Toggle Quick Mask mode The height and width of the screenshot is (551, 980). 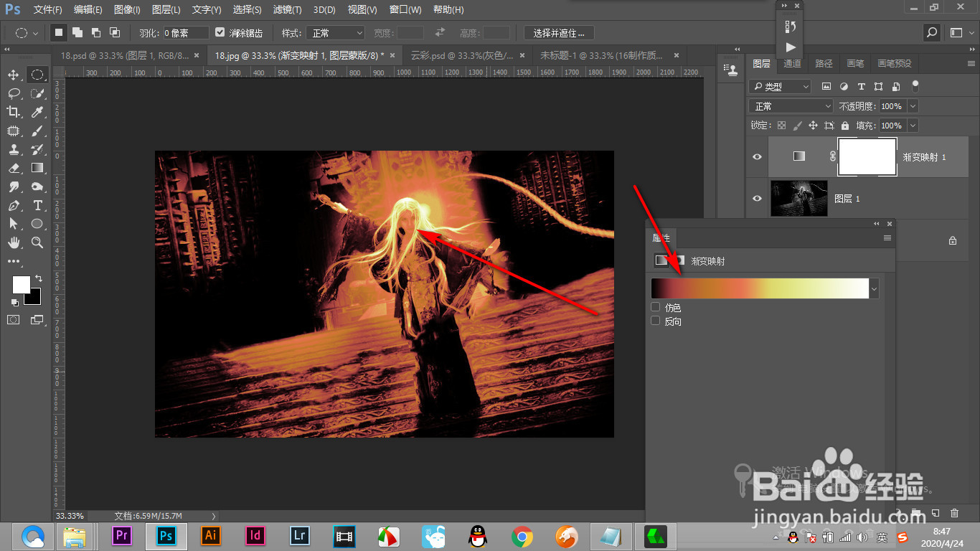14,320
